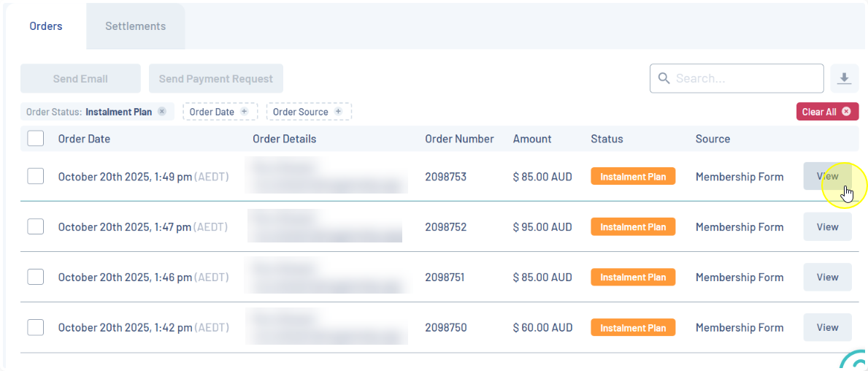
Task: Click the order number 2098750
Action: pyautogui.click(x=446, y=328)
